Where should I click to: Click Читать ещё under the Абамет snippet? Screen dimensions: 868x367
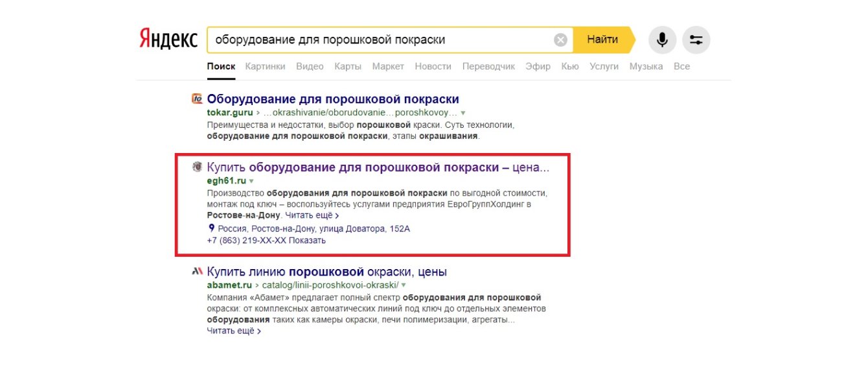coord(234,331)
